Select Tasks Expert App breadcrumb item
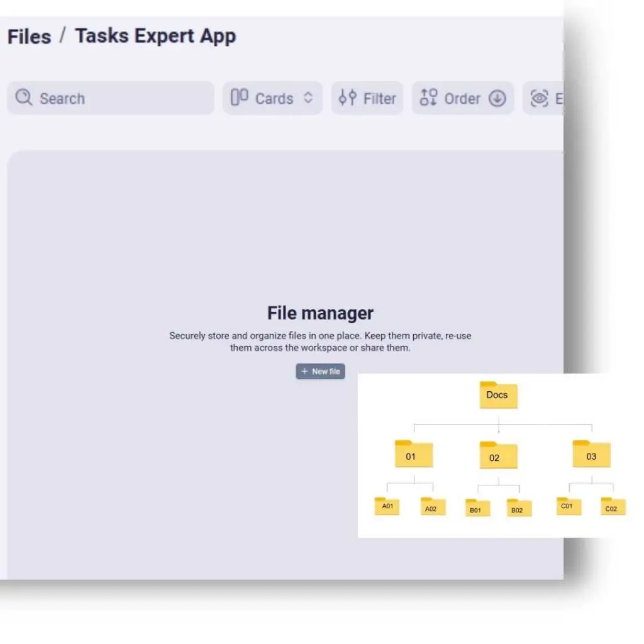This screenshot has height=644, width=644. coord(155,36)
